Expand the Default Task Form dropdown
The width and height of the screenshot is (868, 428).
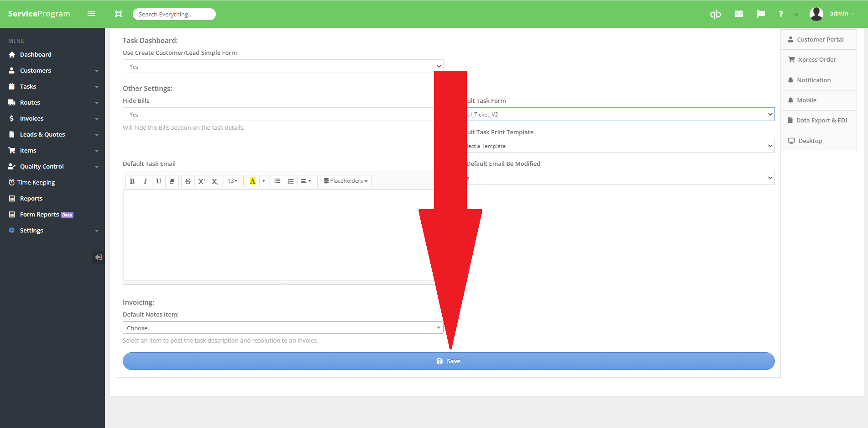[620, 114]
